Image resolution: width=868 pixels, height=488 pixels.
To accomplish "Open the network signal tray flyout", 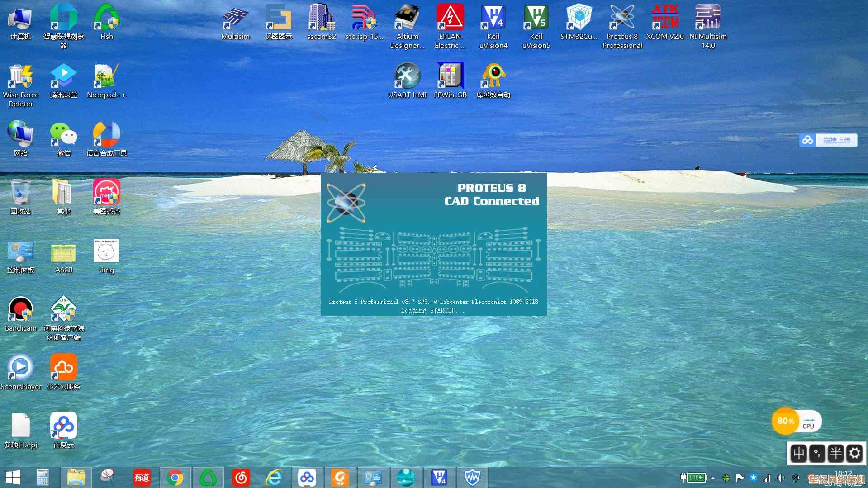I will point(767,478).
